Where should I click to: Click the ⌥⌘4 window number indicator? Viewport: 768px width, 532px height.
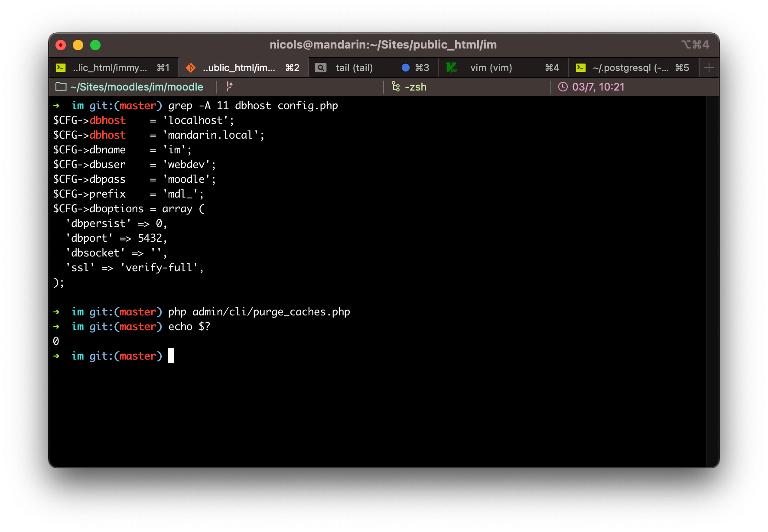pyautogui.click(x=695, y=45)
